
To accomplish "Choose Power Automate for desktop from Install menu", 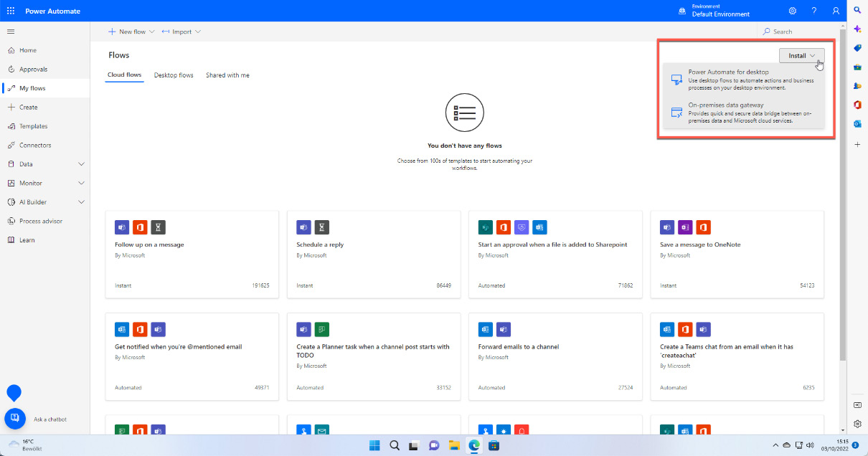I will click(x=744, y=80).
